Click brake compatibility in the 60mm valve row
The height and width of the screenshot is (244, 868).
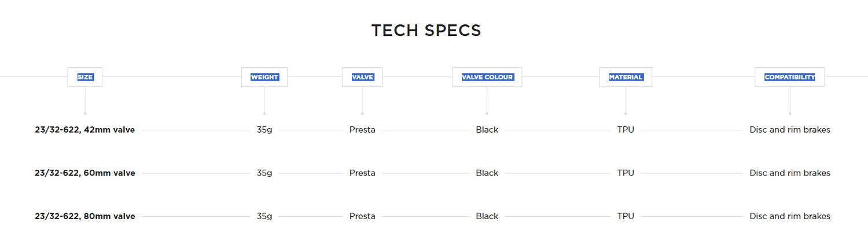tap(790, 173)
